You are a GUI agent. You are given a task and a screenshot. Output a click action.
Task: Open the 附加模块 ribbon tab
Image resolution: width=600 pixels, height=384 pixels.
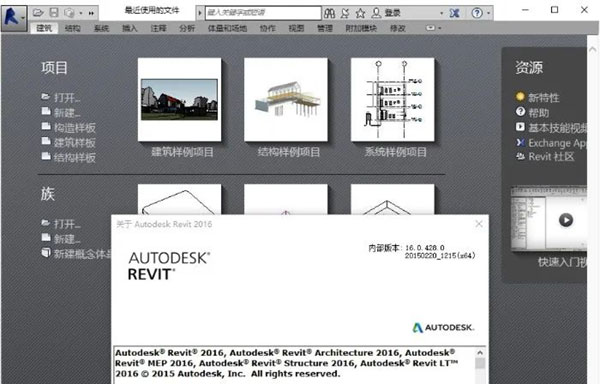[361, 28]
